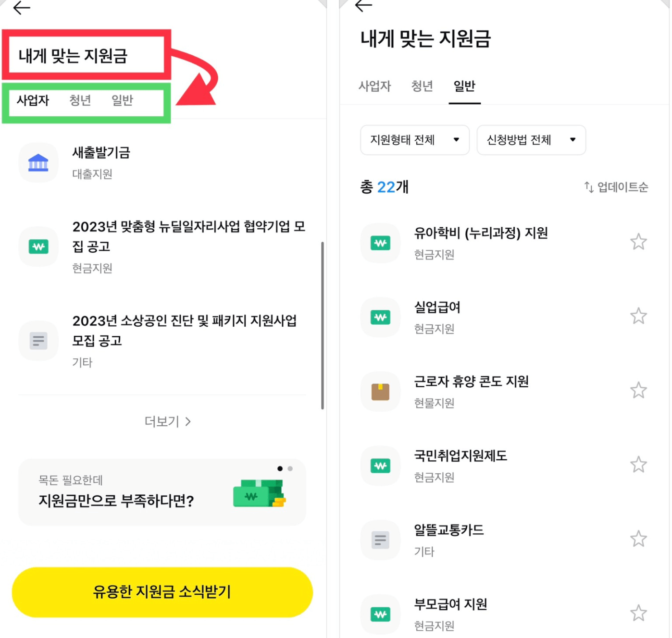672x638 pixels.
Task: Click the box icon next to 근로자 휴양 콘도 지원
Action: click(x=380, y=392)
